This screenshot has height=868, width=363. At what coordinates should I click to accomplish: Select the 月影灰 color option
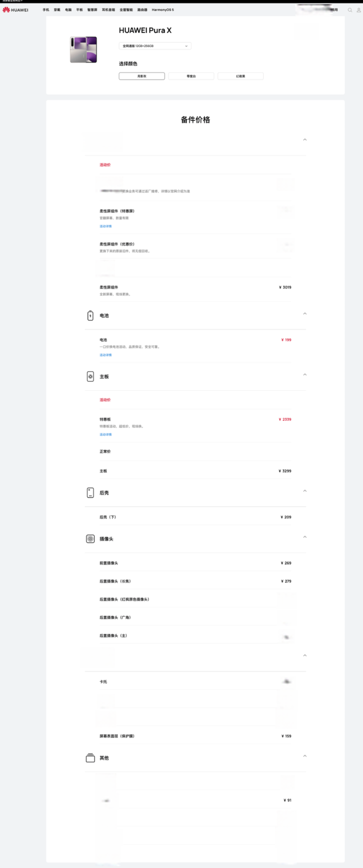pos(142,76)
